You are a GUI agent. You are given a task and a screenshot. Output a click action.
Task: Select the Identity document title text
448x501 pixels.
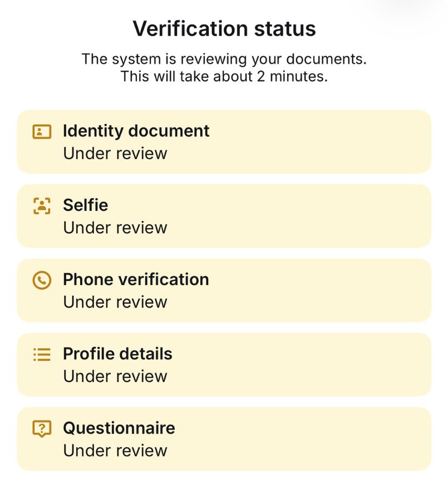136,131
